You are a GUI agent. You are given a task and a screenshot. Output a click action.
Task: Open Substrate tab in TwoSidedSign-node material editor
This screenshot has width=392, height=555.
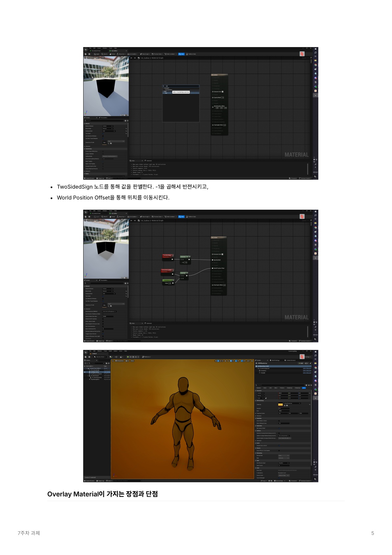[149, 323]
